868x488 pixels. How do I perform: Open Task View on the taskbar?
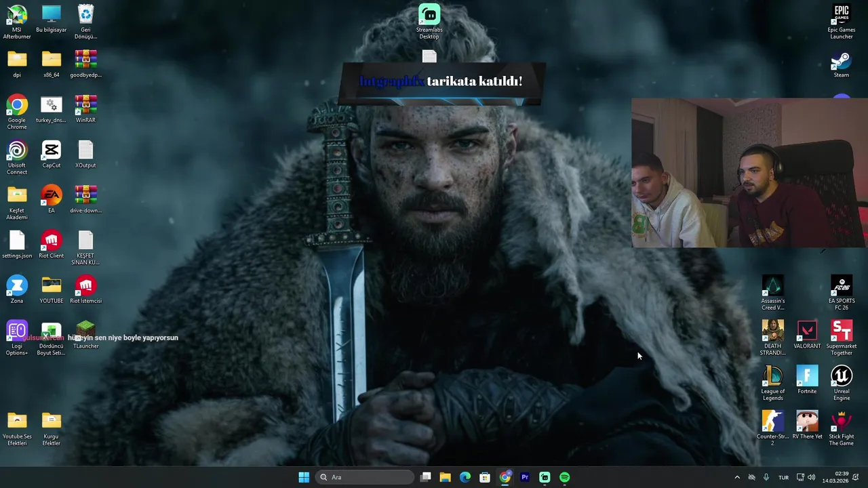pyautogui.click(x=426, y=477)
